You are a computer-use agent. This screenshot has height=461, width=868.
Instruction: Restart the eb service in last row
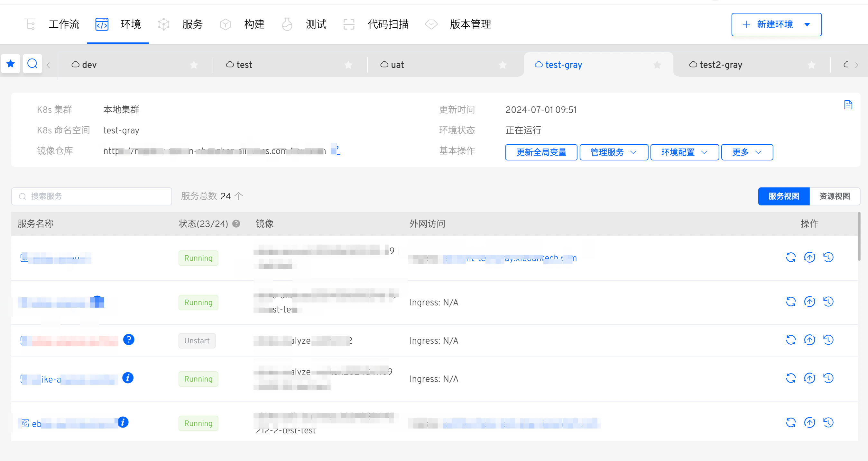(x=790, y=422)
